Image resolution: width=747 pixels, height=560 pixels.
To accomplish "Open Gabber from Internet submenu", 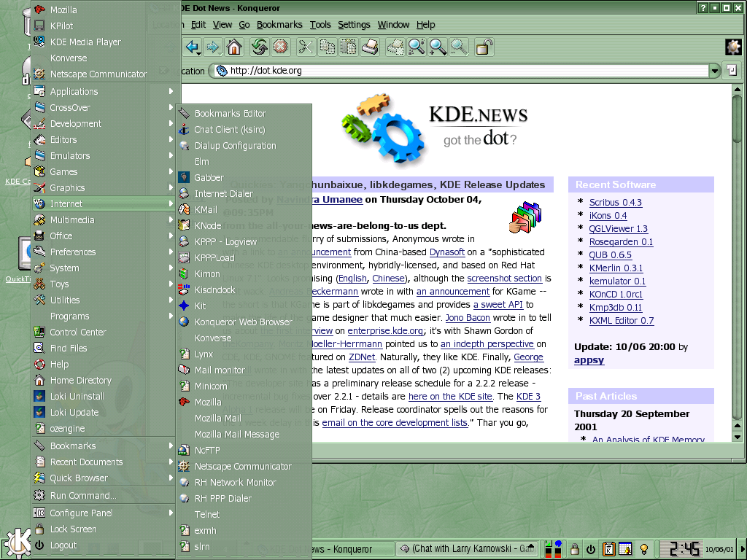I will coord(244,178).
